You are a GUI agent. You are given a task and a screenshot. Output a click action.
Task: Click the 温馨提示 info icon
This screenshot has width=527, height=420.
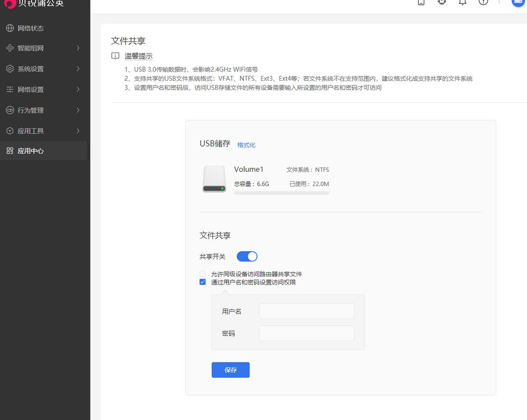coord(115,56)
